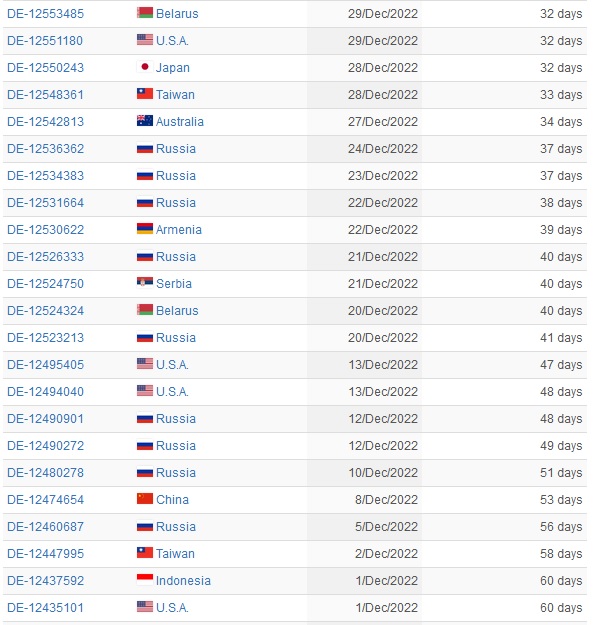Open the DE-12524750 entry
The image size is (597, 625).
[x=45, y=284]
